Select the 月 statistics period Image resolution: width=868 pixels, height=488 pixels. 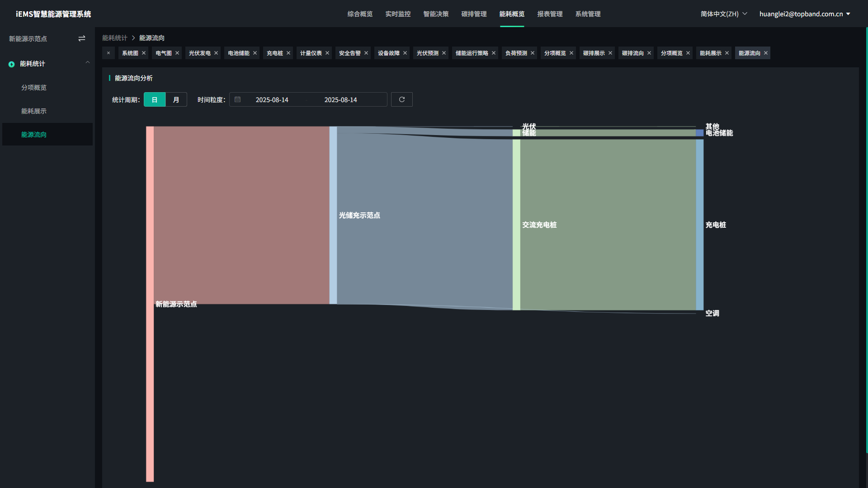(x=176, y=99)
